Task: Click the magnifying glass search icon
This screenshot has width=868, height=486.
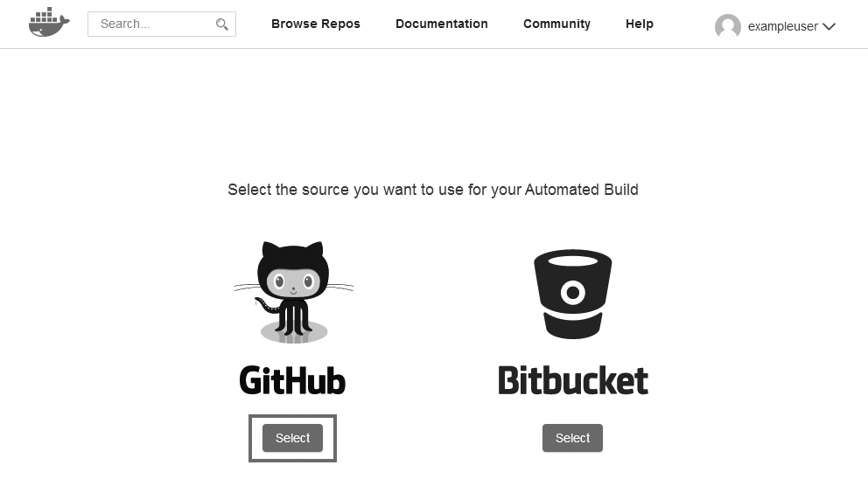Action: click(x=222, y=24)
